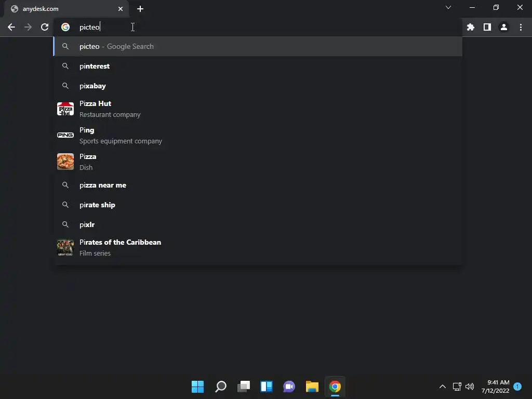The width and height of the screenshot is (532, 399).
Task: Open Task View on the taskbar
Action: [243, 387]
